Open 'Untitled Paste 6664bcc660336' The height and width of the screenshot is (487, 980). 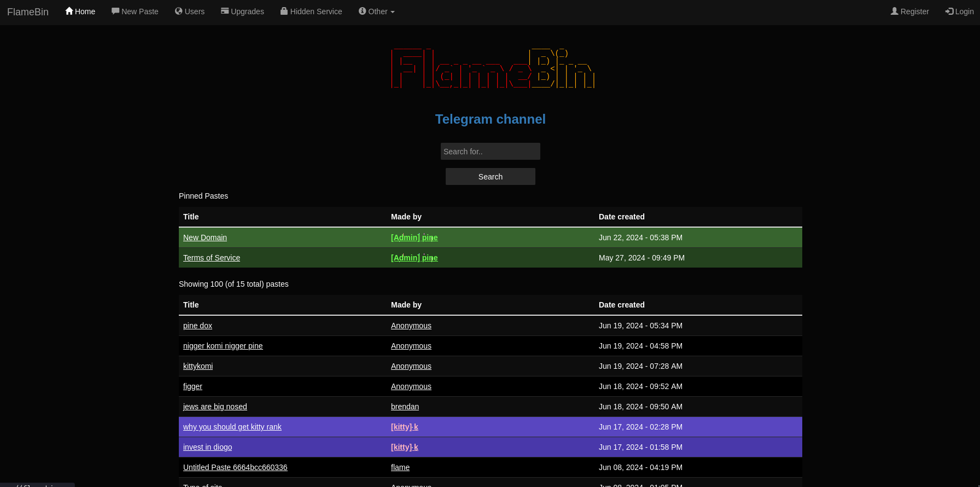(x=235, y=467)
